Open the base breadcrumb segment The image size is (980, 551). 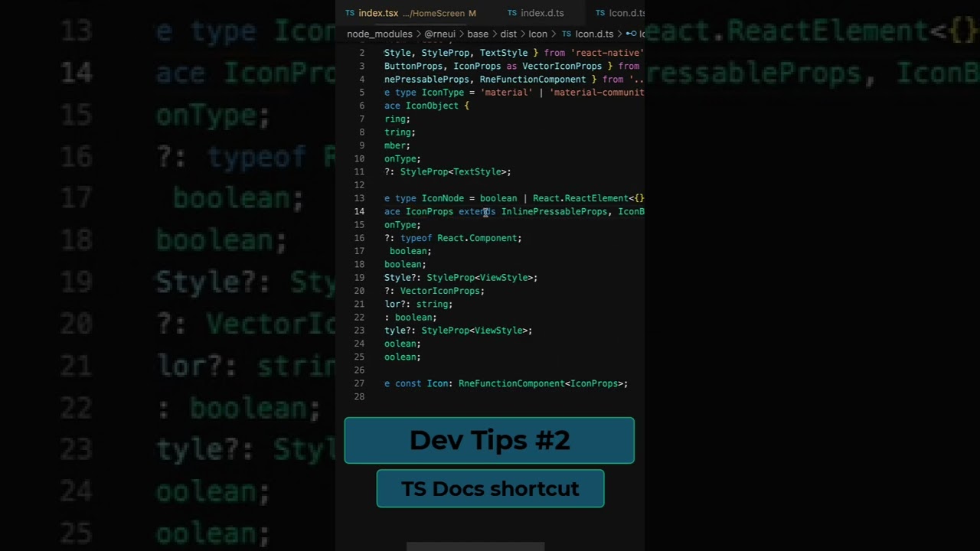[x=478, y=34]
